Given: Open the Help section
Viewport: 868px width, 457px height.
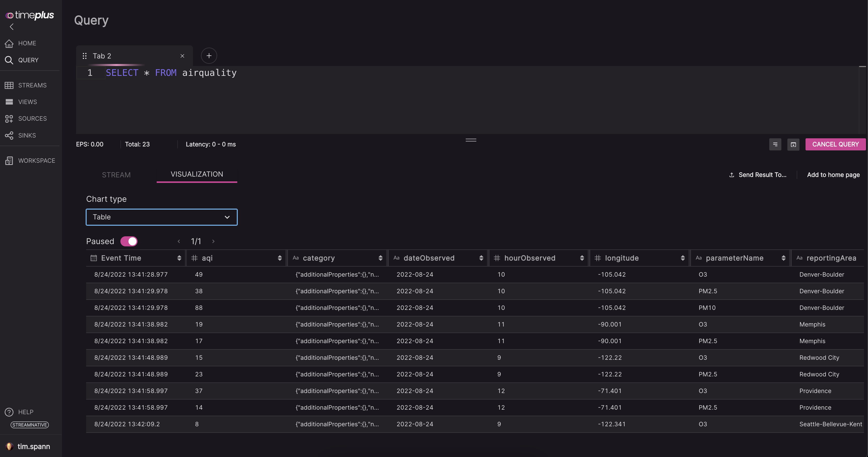Looking at the screenshot, I should point(25,412).
